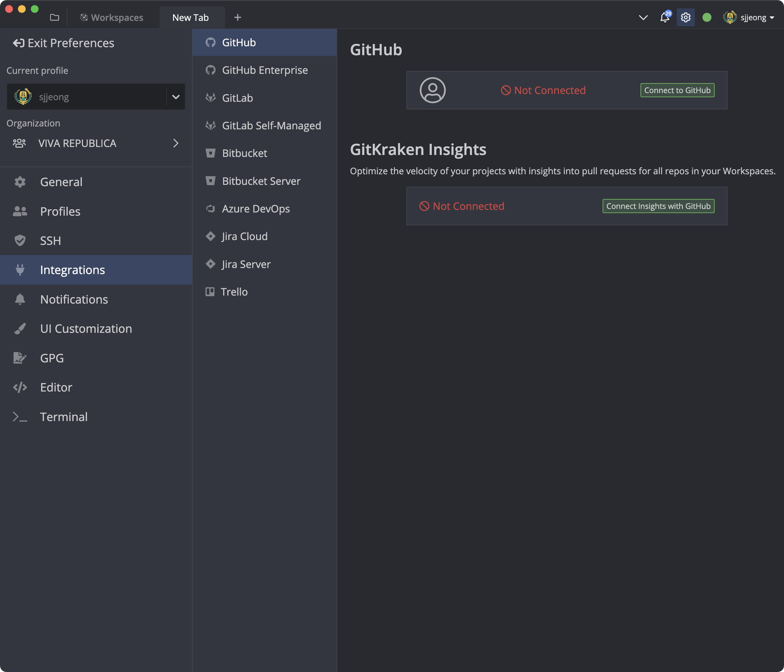Open the settings gear icon
784x672 pixels.
(685, 17)
